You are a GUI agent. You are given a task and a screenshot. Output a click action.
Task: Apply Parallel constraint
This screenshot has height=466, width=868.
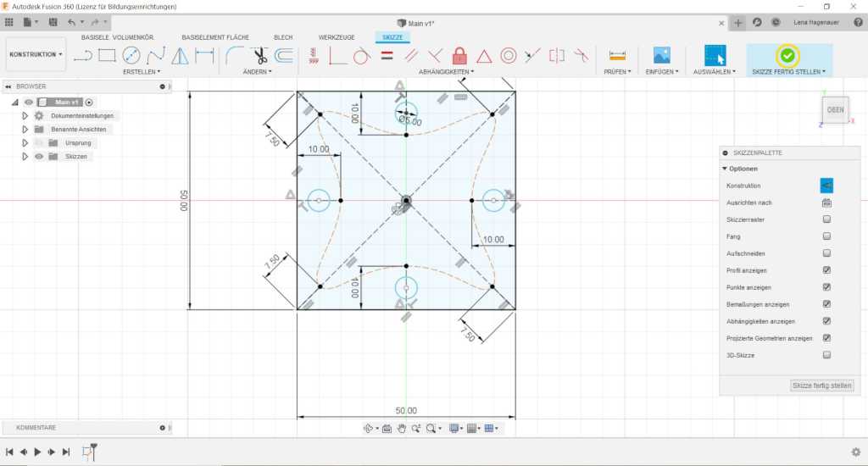[x=411, y=55]
